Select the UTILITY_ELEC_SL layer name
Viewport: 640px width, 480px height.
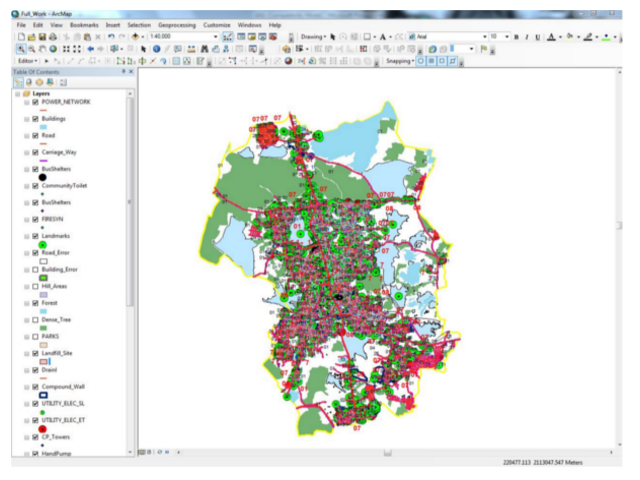coord(63,403)
